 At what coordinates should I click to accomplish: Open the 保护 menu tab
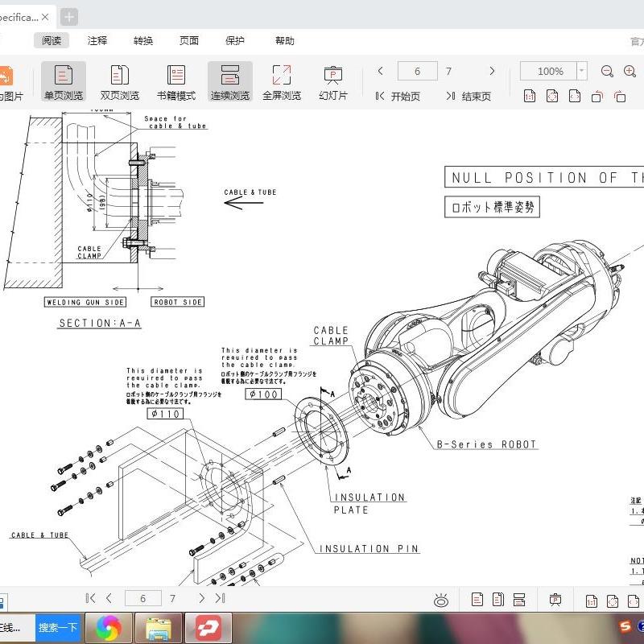[x=235, y=40]
